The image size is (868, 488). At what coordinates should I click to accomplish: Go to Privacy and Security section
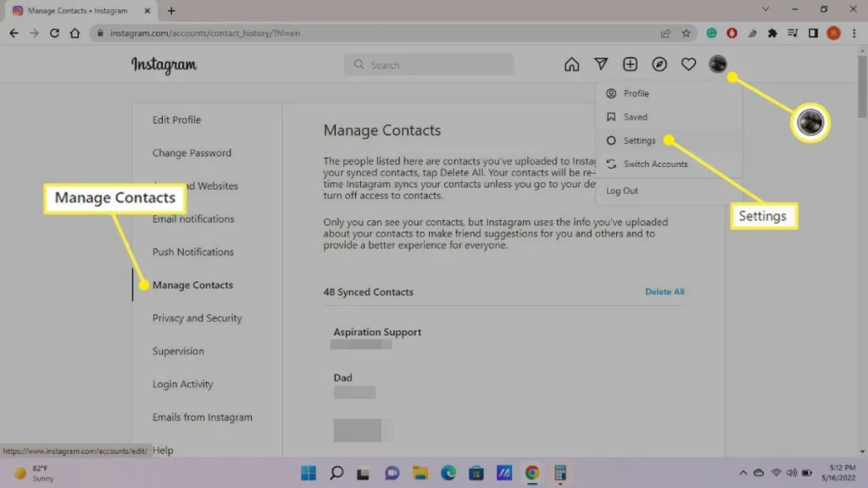[197, 318]
